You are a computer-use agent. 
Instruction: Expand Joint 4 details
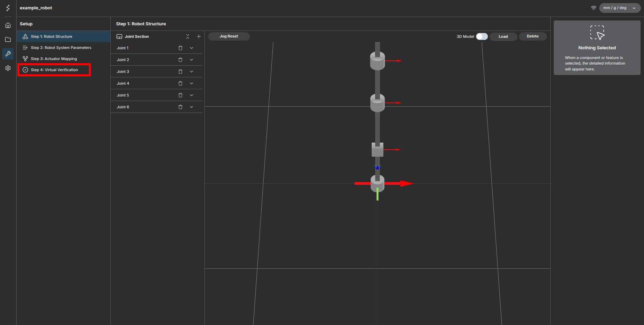[x=192, y=83]
